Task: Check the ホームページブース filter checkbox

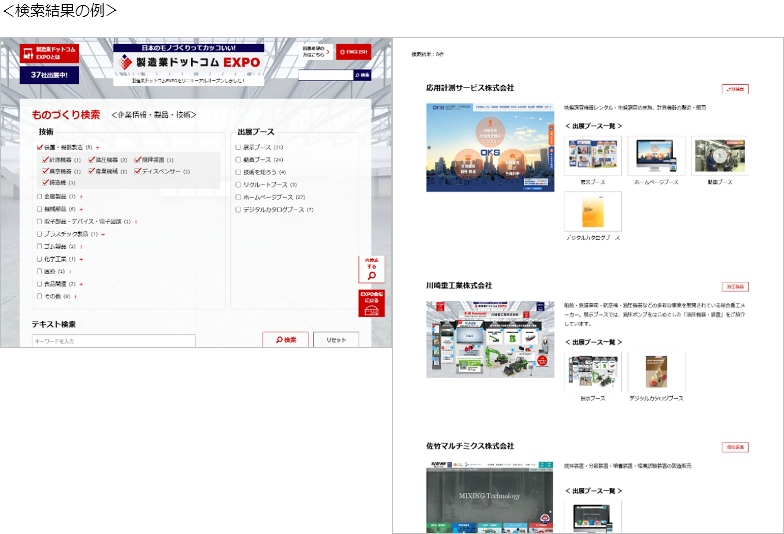Action: click(x=238, y=197)
